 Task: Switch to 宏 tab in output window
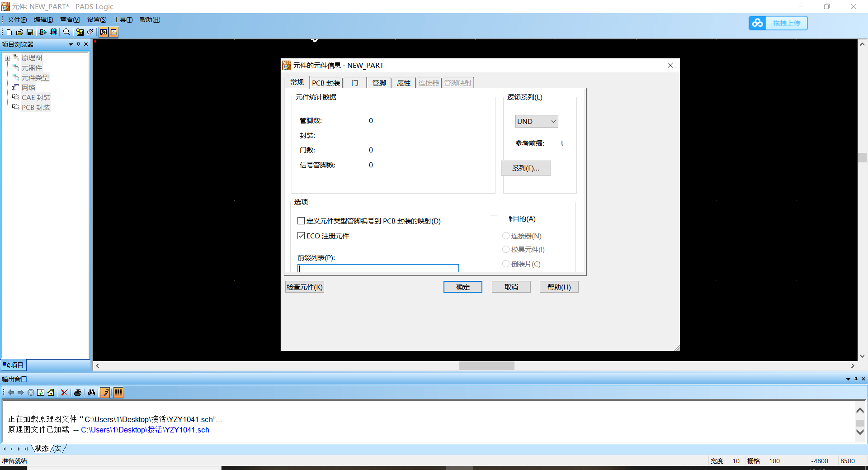pyautogui.click(x=58, y=449)
